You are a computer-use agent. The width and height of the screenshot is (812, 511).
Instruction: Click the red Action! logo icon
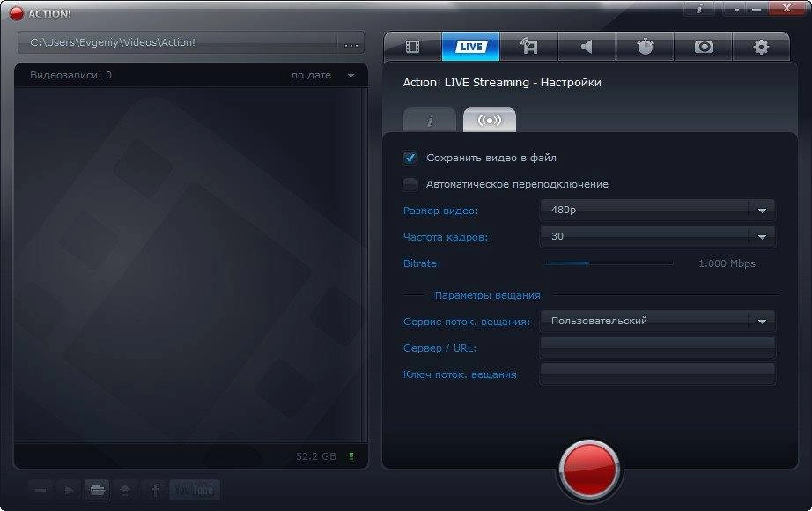click(17, 13)
